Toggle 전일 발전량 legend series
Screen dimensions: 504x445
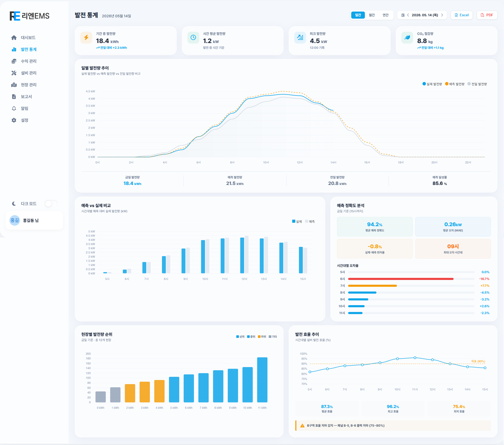pos(477,84)
